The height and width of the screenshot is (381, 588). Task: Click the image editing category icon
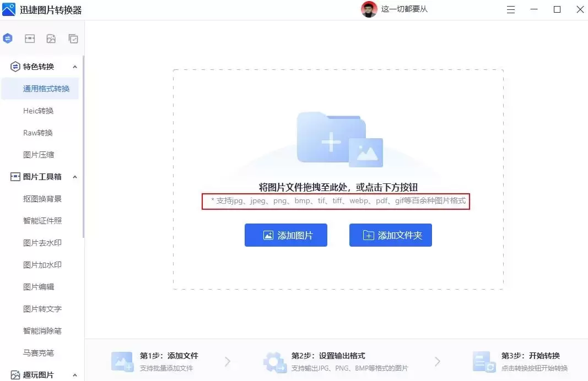point(51,39)
